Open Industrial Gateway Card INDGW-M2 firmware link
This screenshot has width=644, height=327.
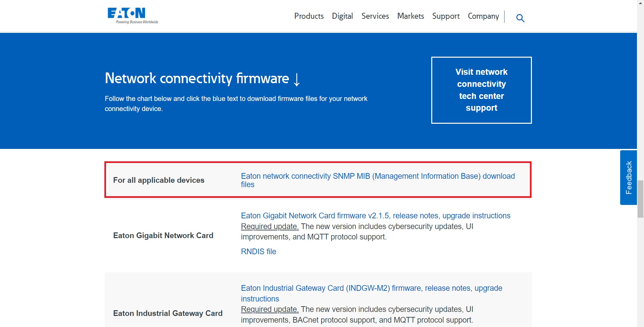[x=371, y=288]
